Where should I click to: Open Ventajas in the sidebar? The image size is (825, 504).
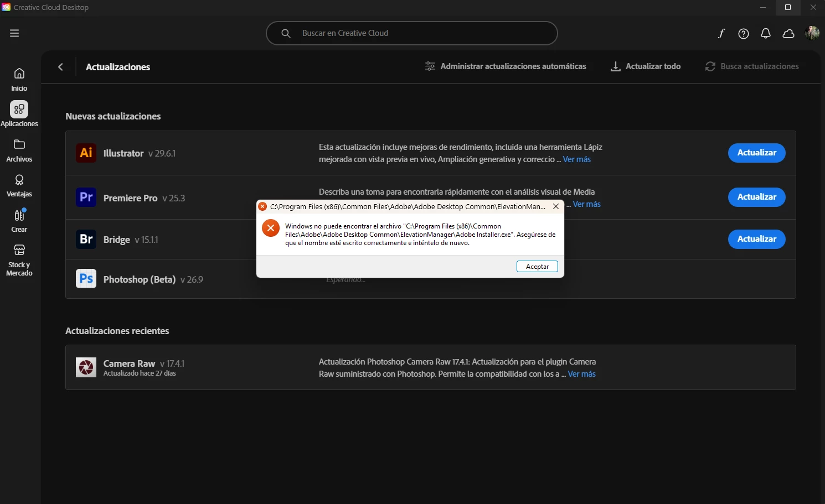pyautogui.click(x=19, y=186)
